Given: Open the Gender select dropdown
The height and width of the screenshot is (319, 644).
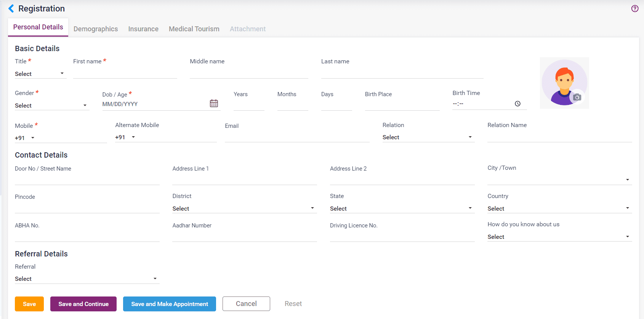Looking at the screenshot, I should (x=51, y=105).
